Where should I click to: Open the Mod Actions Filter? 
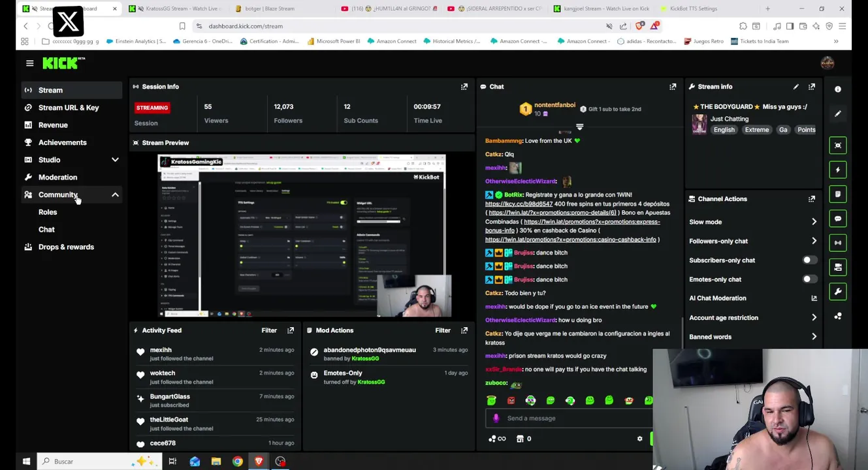(443, 330)
